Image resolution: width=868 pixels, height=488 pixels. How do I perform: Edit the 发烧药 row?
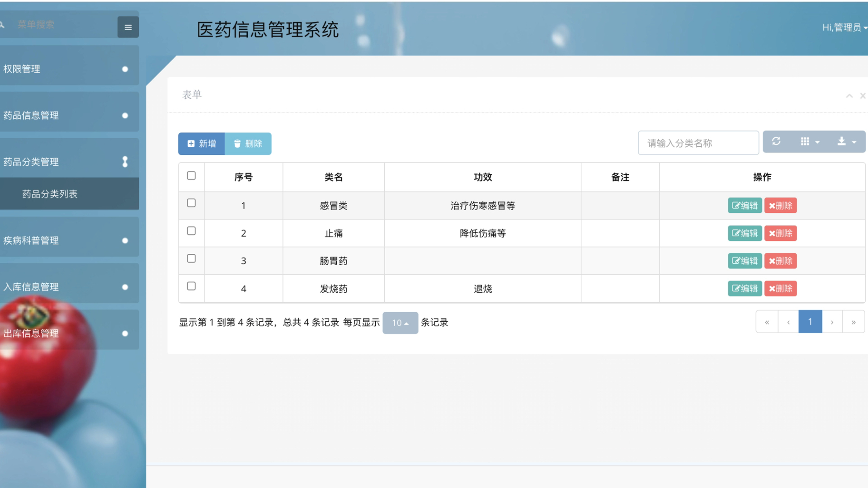[x=745, y=288]
